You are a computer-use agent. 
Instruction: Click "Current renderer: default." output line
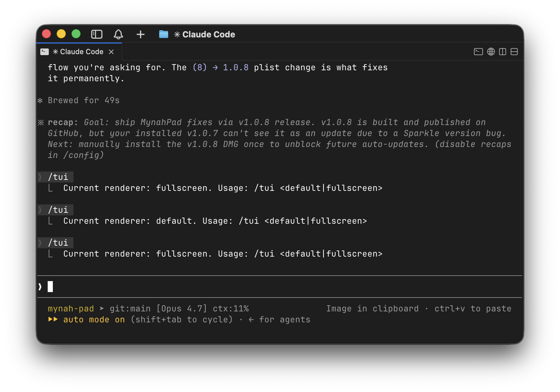click(215, 221)
